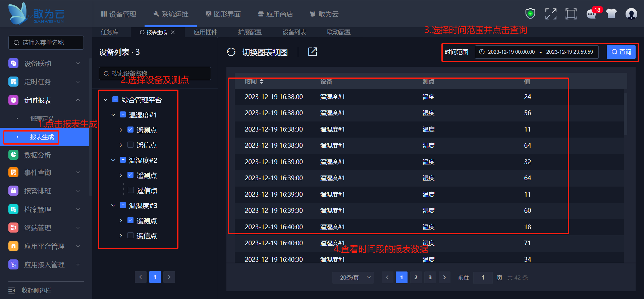Go to results page 2
Image resolution: width=644 pixels, height=299 pixels.
pyautogui.click(x=416, y=278)
